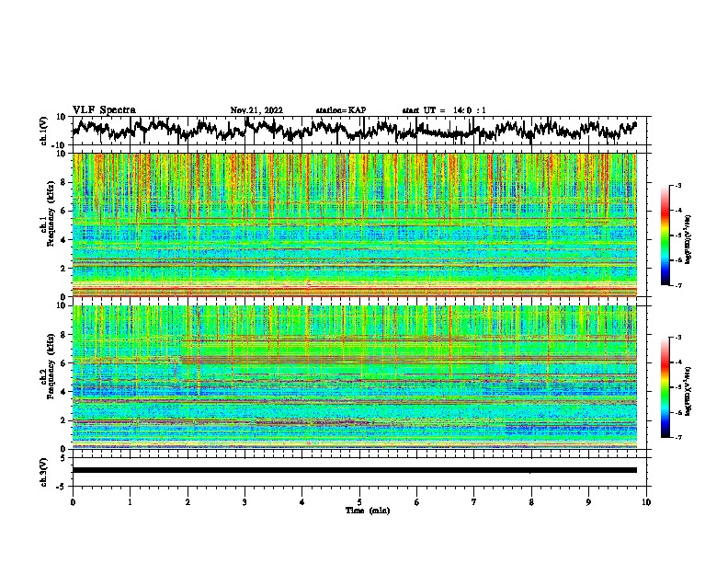Click the "station=KAP" header label
This screenshot has width=728, height=563.
coord(341,110)
